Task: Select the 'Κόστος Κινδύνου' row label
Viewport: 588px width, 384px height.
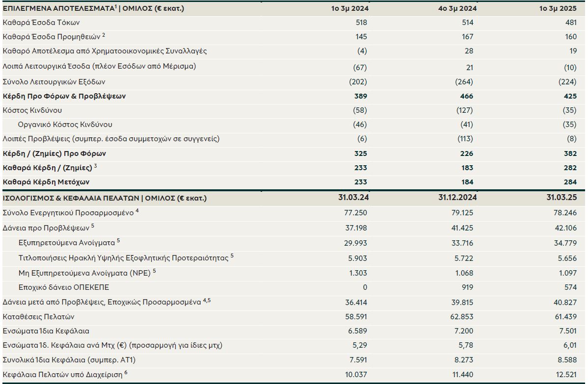Action: coord(32,110)
